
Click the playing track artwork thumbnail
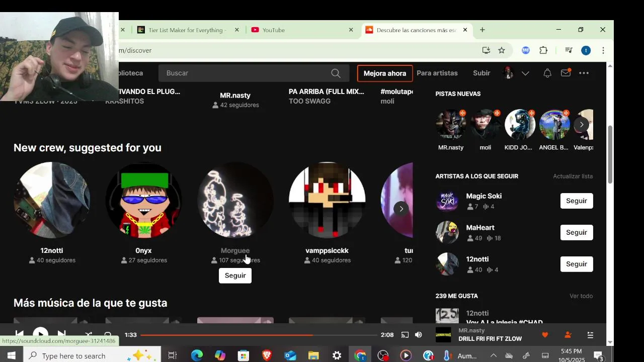[x=443, y=335]
